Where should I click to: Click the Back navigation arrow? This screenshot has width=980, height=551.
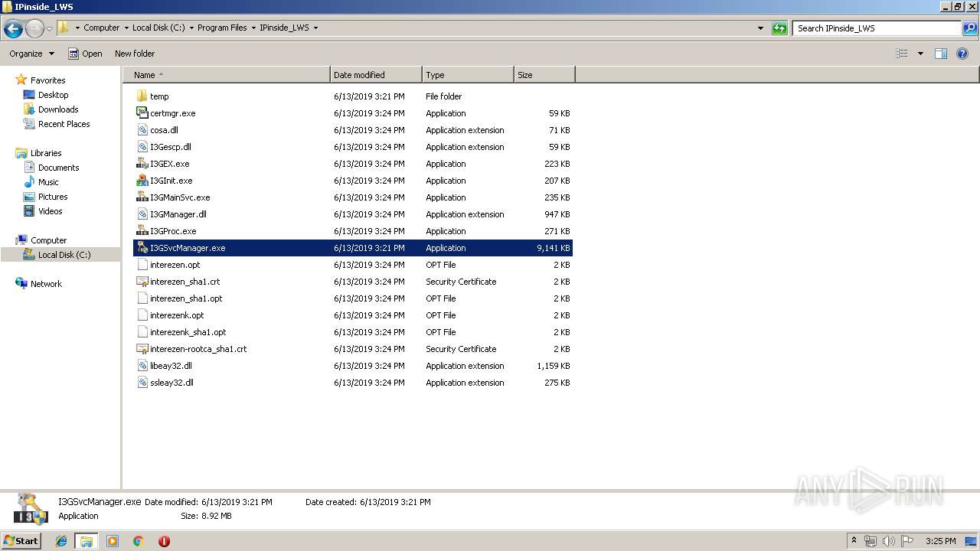point(13,28)
